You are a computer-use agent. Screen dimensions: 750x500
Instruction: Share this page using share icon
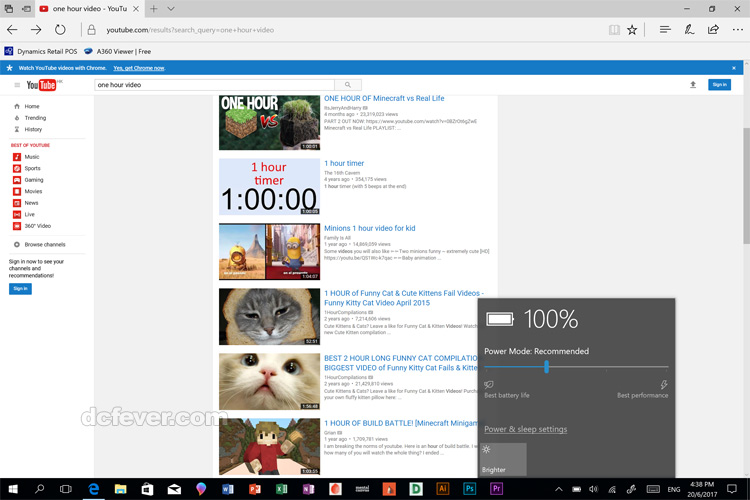point(713,30)
